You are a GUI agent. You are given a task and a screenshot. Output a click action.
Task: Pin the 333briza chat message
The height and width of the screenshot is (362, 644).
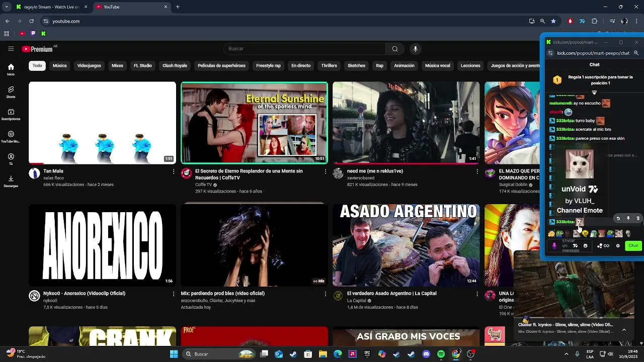(628, 219)
